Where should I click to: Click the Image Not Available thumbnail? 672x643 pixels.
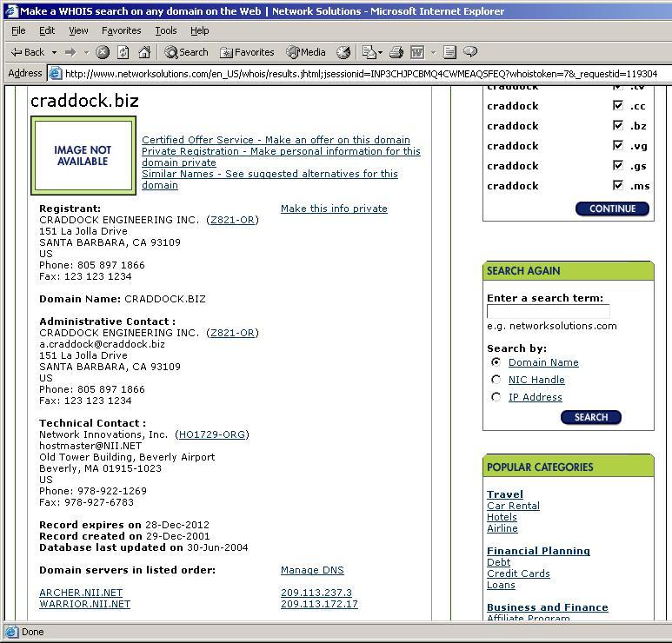(x=83, y=155)
